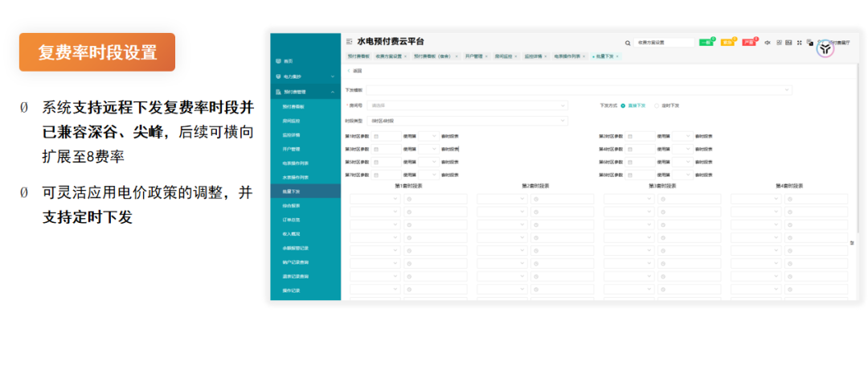Image resolution: width=868 pixels, height=371 pixels.
Task: Click the red 严重 alert button
Action: coord(749,43)
